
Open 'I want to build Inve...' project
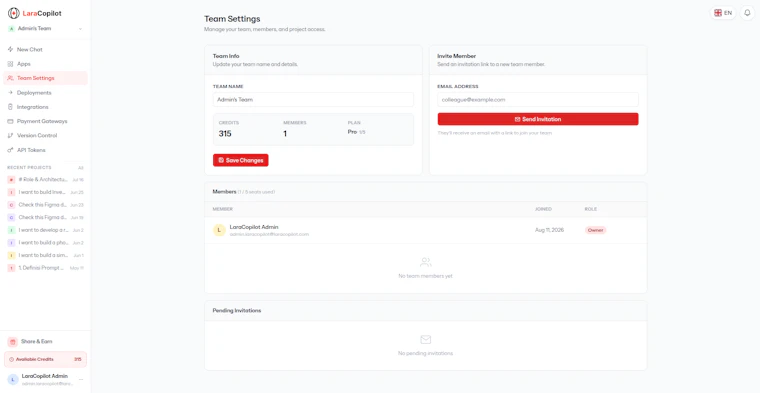click(45, 192)
